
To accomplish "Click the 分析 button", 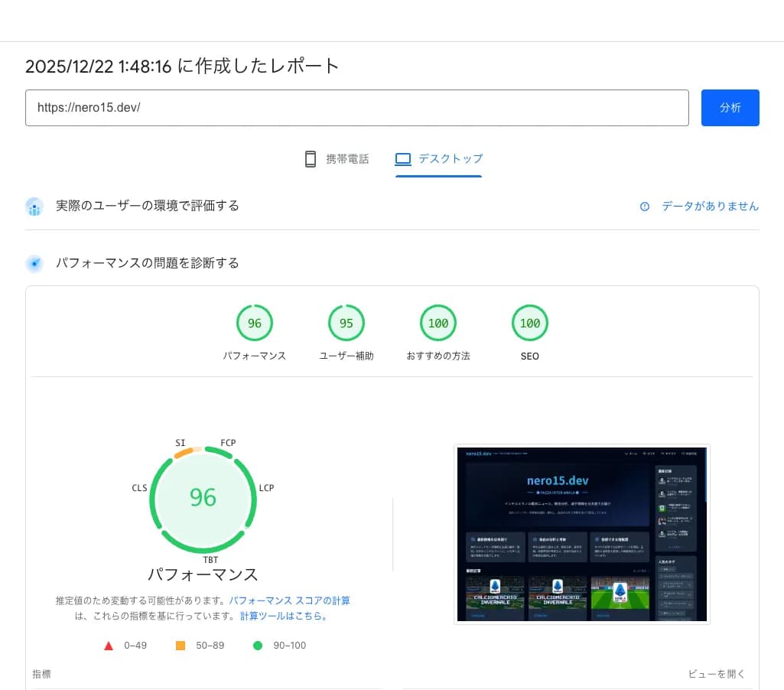I will click(x=730, y=108).
